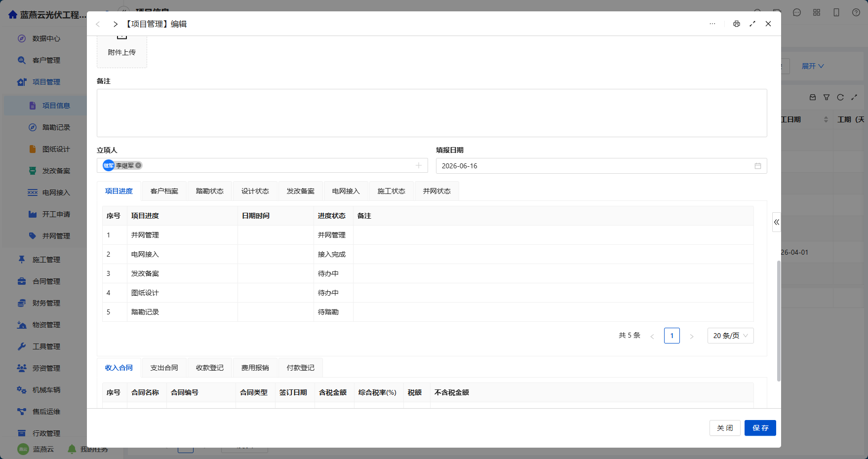The image size is (868, 459).
Task: Switch to the 支出合同 tab
Action: click(164, 368)
